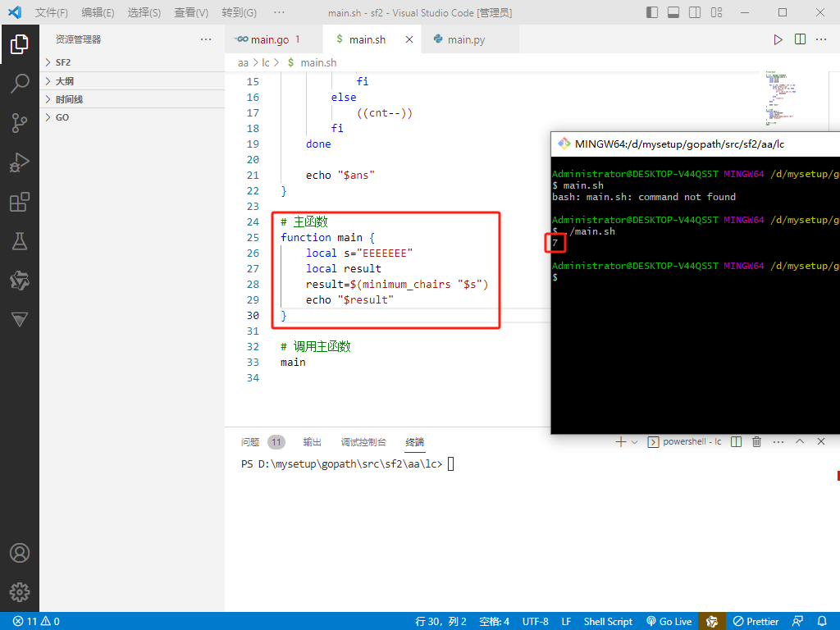Click line and column indicator 行 30, 列 2
Image resolution: width=840 pixels, height=630 pixels.
point(441,622)
